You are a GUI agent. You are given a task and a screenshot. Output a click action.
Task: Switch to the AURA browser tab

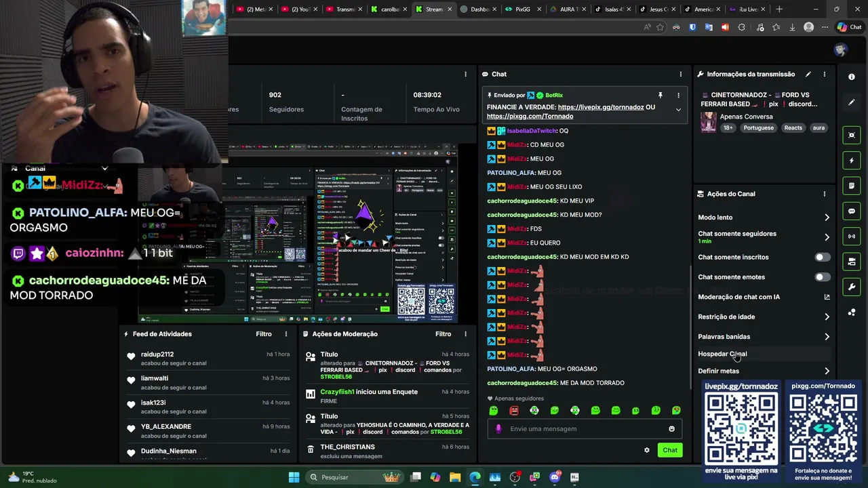[567, 9]
